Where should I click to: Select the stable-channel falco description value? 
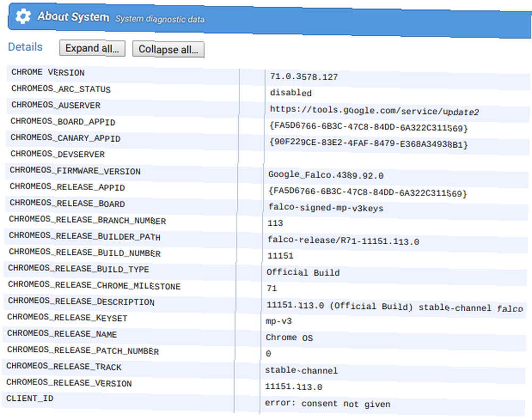[395, 307]
